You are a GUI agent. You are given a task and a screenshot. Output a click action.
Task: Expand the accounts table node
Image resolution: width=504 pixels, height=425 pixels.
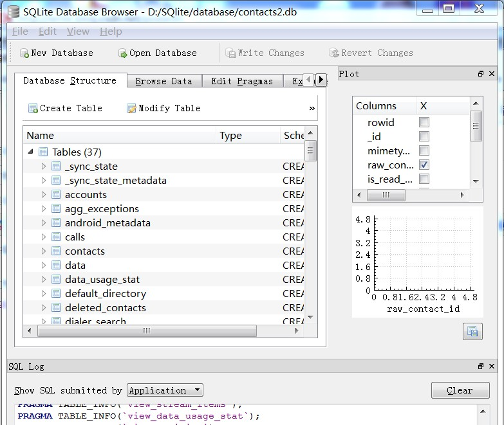44,195
